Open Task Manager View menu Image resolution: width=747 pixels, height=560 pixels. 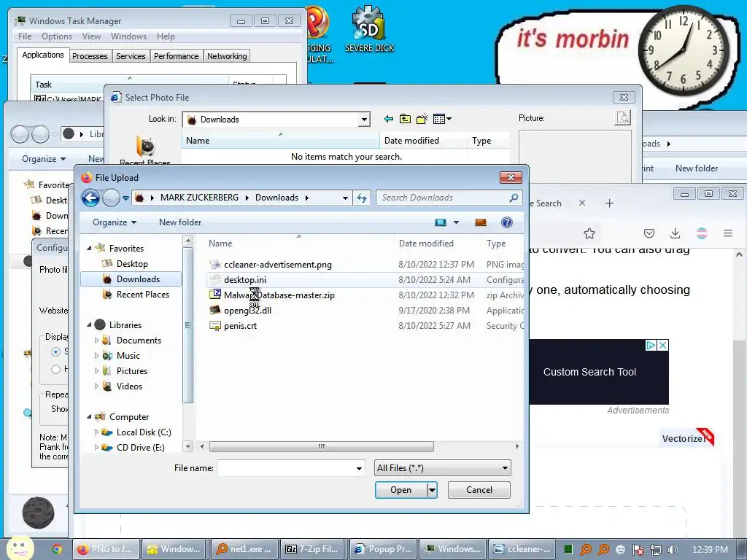click(91, 36)
